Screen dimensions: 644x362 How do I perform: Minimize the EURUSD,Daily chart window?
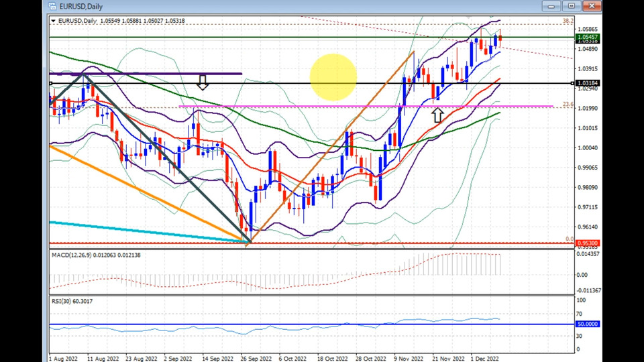(x=551, y=6)
